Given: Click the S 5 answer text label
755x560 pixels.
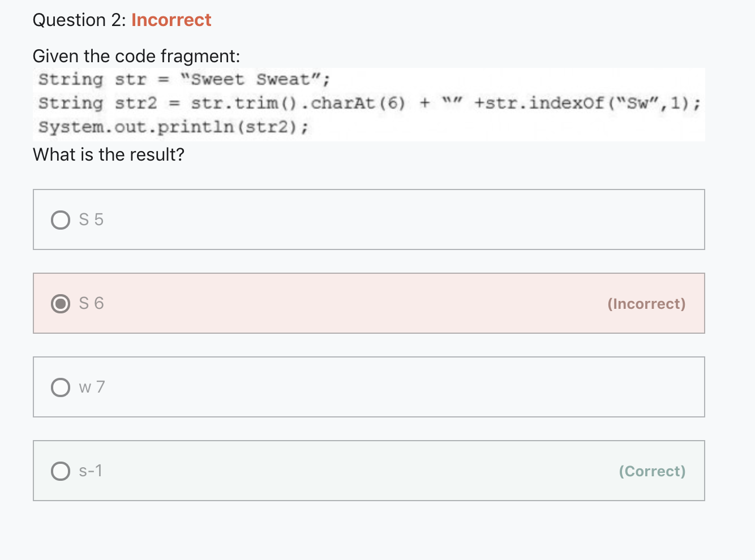Looking at the screenshot, I should pos(91,219).
